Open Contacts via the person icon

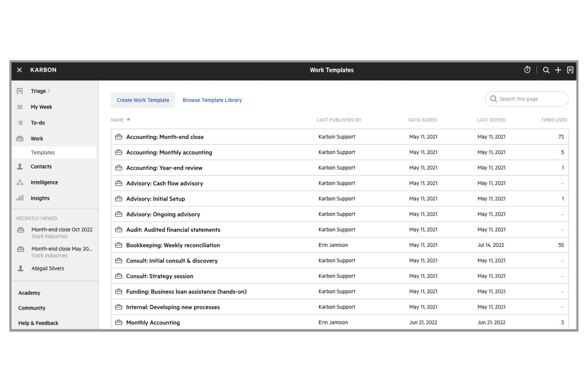20,166
